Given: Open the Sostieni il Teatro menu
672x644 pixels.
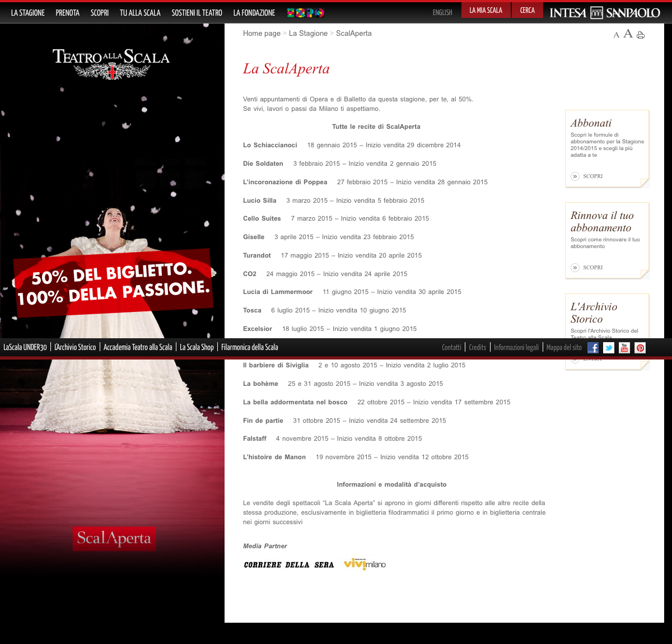Looking at the screenshot, I should (197, 13).
